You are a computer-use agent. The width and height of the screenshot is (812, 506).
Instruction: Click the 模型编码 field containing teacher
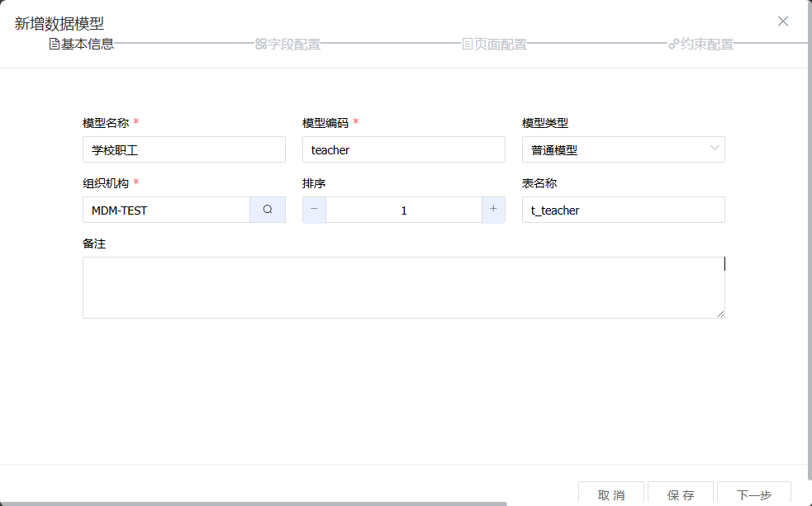click(x=403, y=149)
